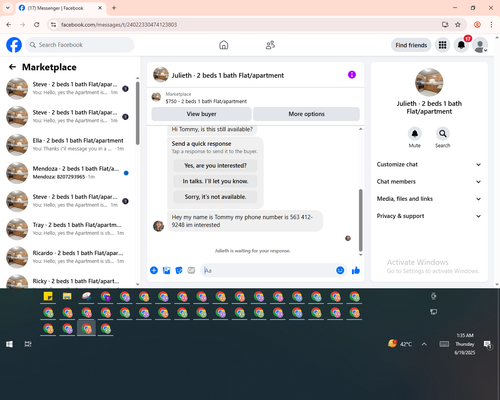Click the conversation list scrollbar
The height and width of the screenshot is (400, 500).
pyautogui.click(x=138, y=113)
